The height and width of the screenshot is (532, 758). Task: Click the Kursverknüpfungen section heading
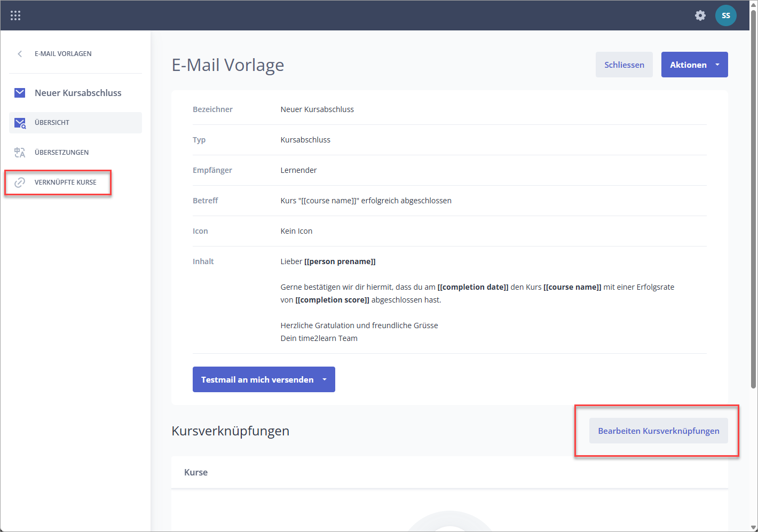tap(230, 431)
